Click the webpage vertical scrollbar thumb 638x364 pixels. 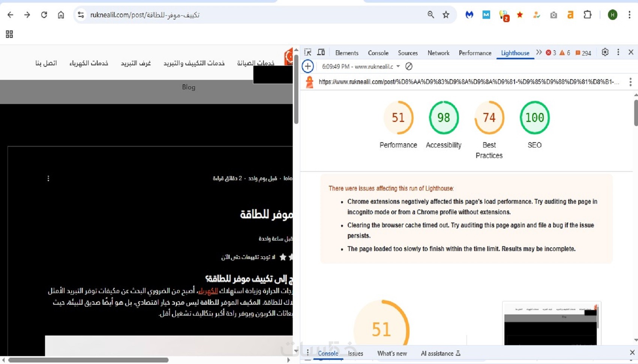pos(296,89)
